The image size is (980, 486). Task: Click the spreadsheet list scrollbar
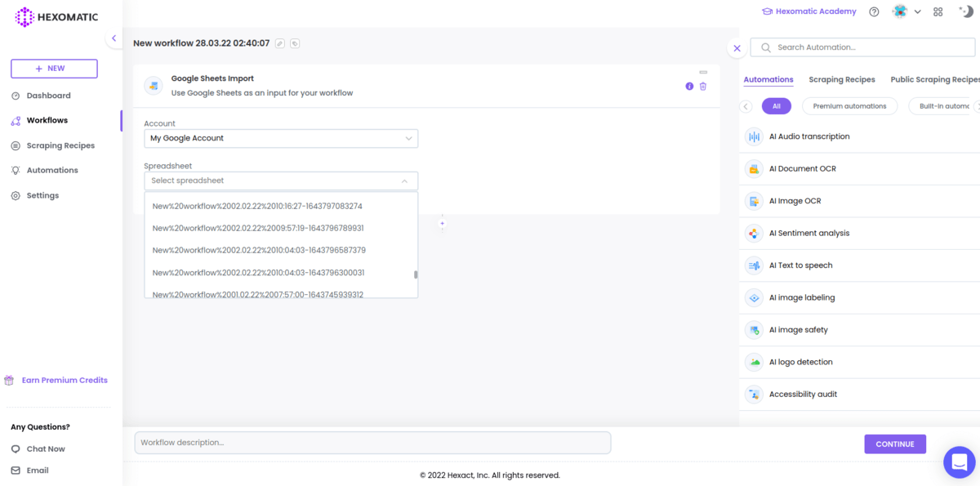click(416, 275)
